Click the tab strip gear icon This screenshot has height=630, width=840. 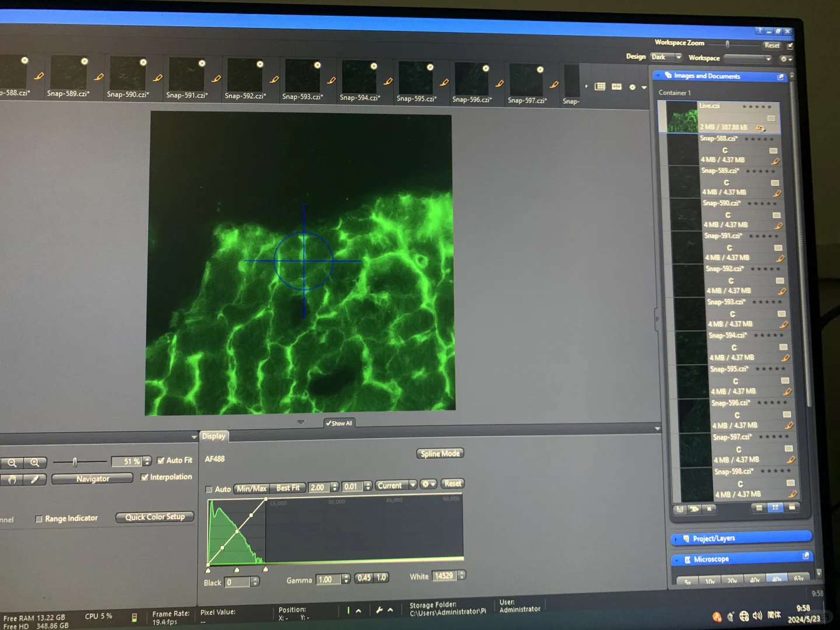[x=632, y=87]
